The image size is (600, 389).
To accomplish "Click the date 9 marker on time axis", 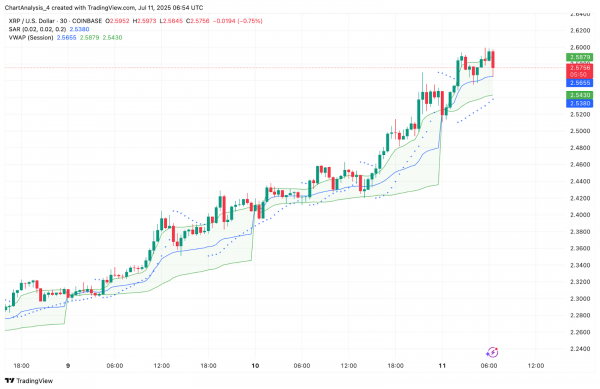I will (x=68, y=366).
